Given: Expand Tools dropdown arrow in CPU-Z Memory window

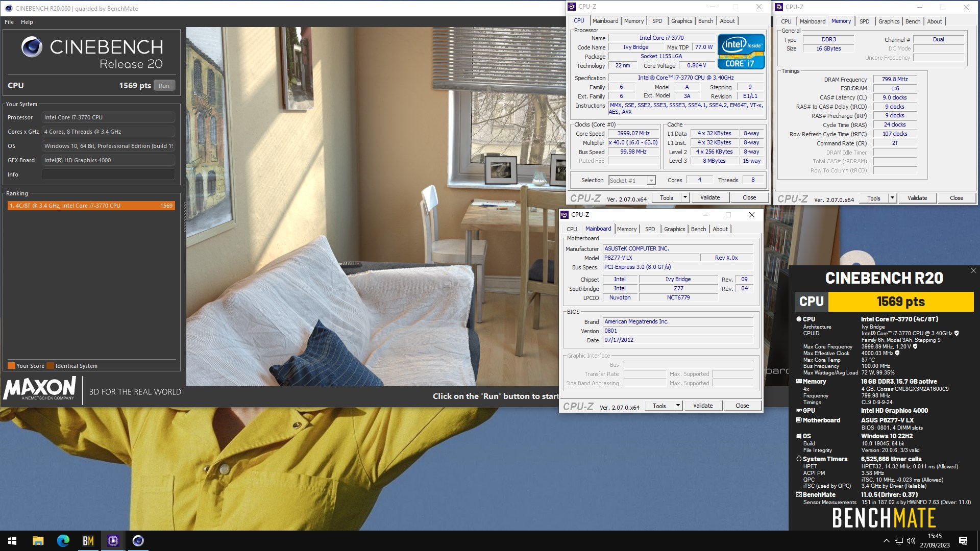Looking at the screenshot, I should (893, 198).
